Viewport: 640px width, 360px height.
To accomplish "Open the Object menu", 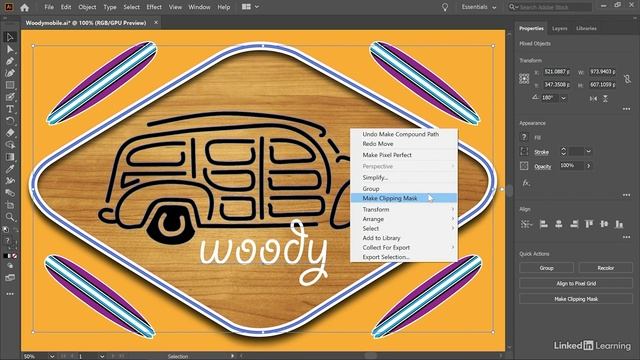I will tap(87, 7).
